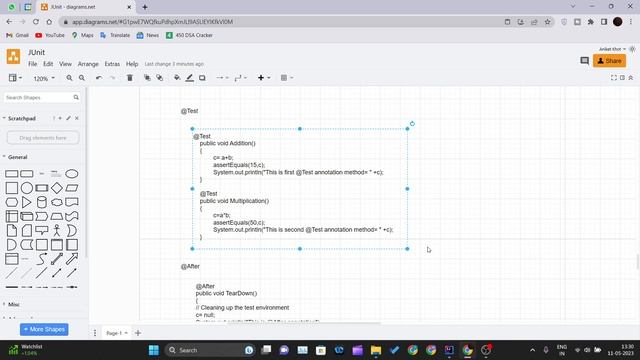The width and height of the screenshot is (640, 360).
Task: Choose the cube shape
Action: pos(27,216)
